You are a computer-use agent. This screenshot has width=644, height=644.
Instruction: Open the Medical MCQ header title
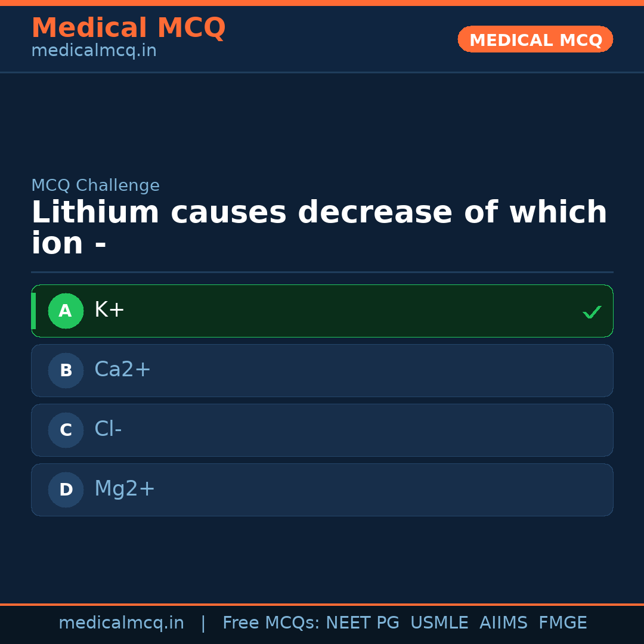pyautogui.click(x=128, y=28)
